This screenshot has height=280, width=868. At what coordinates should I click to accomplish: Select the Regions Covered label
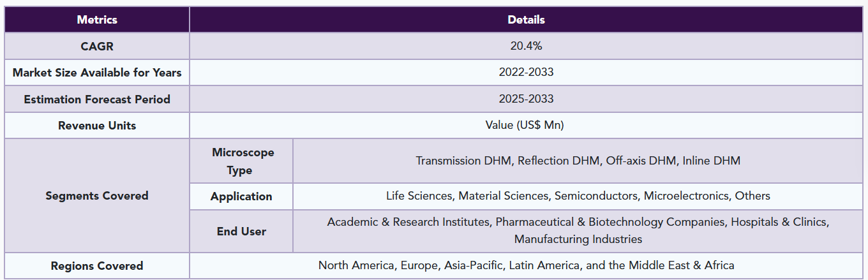point(97,266)
